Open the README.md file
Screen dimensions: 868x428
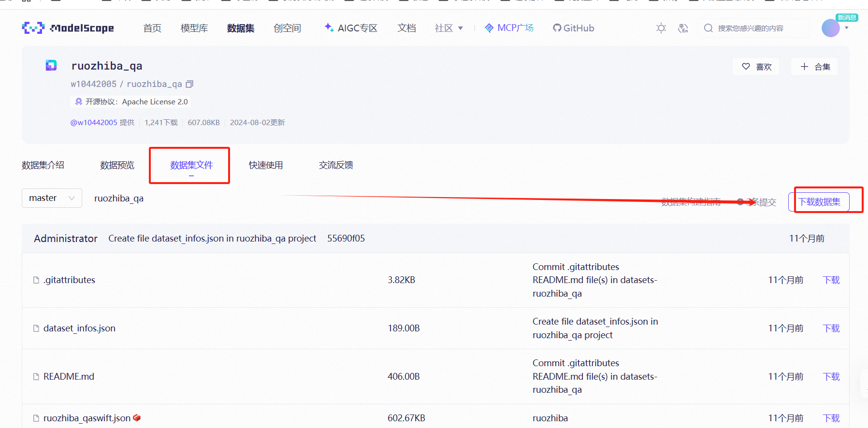click(x=69, y=377)
